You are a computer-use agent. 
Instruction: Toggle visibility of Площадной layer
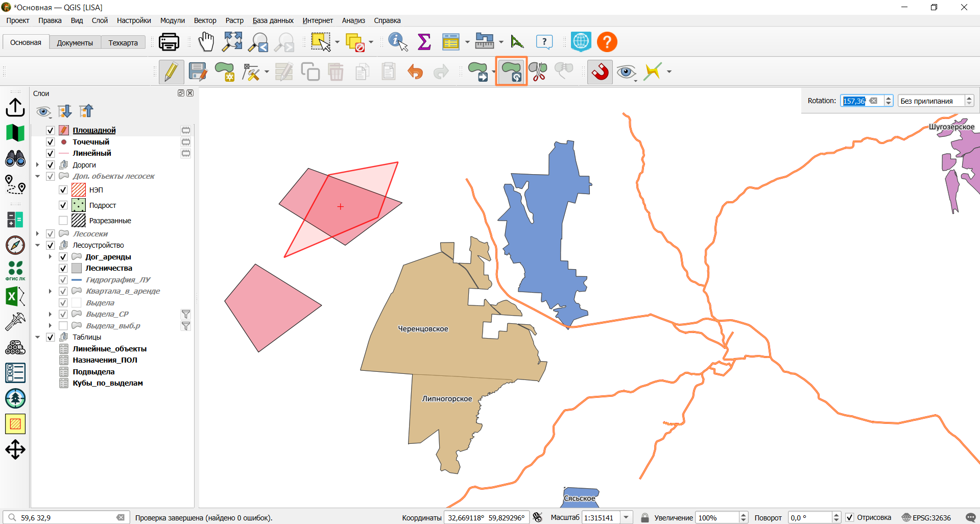[51, 130]
